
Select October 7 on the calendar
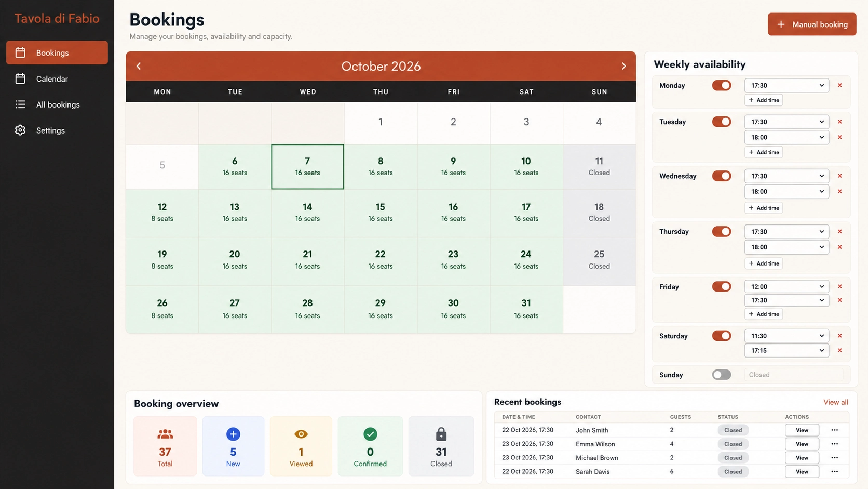pos(307,166)
